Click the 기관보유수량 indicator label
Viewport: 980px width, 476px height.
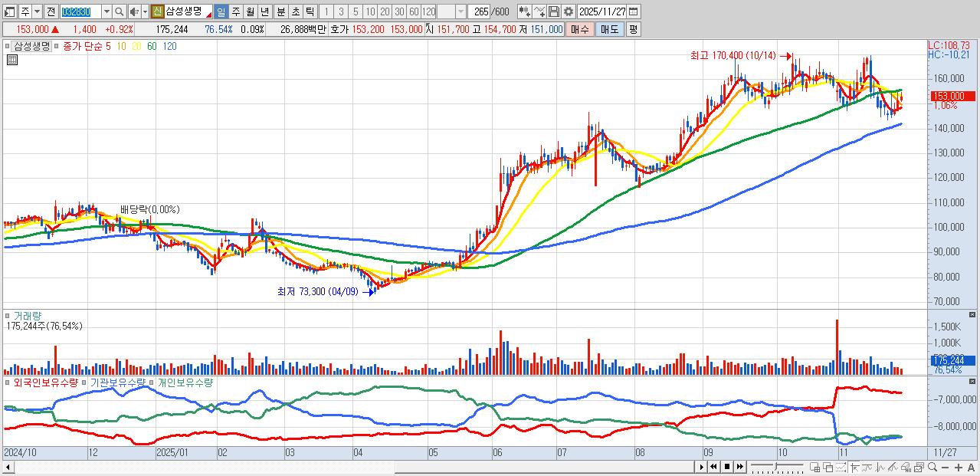117,382
